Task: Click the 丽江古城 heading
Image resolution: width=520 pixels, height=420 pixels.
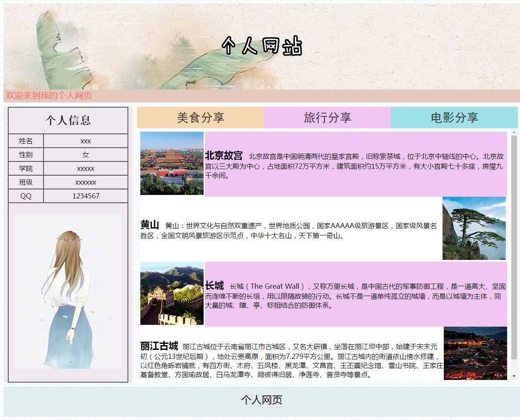Action: [x=159, y=346]
